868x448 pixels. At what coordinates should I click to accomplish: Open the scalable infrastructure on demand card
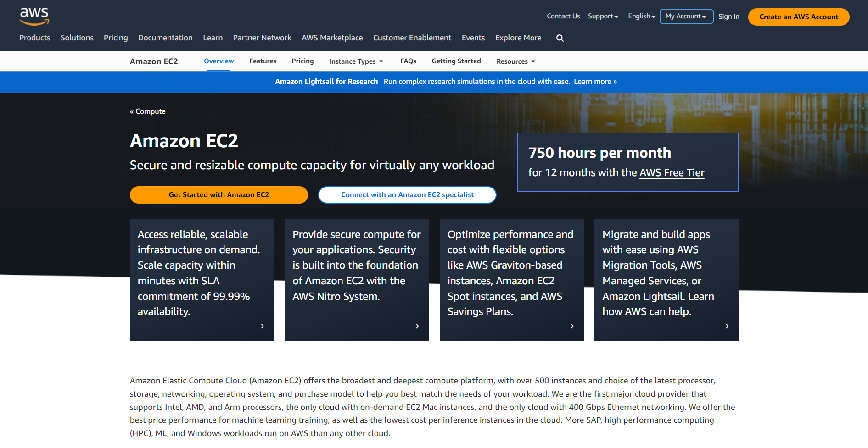point(202,280)
